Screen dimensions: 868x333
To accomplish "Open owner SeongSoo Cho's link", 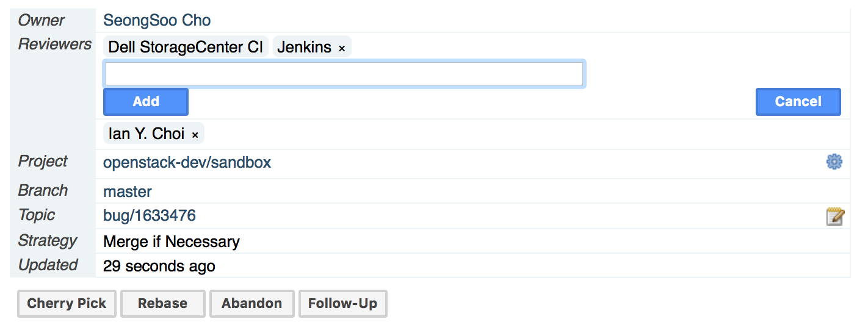I will click(157, 21).
